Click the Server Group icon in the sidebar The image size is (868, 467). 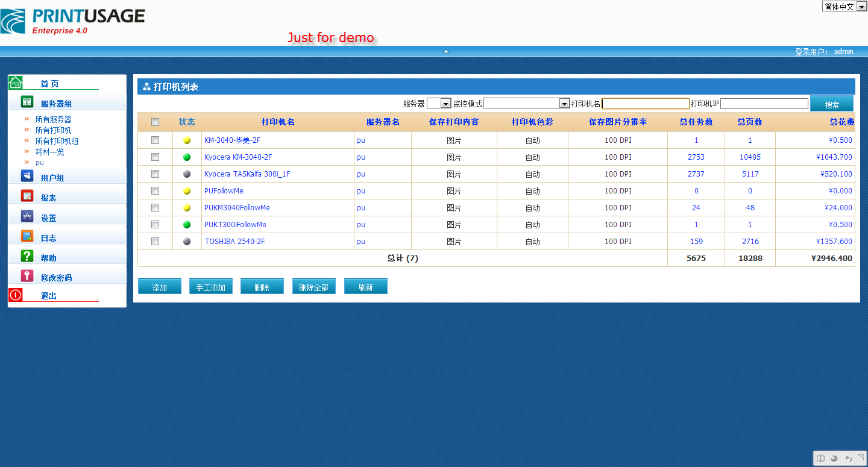coord(27,102)
